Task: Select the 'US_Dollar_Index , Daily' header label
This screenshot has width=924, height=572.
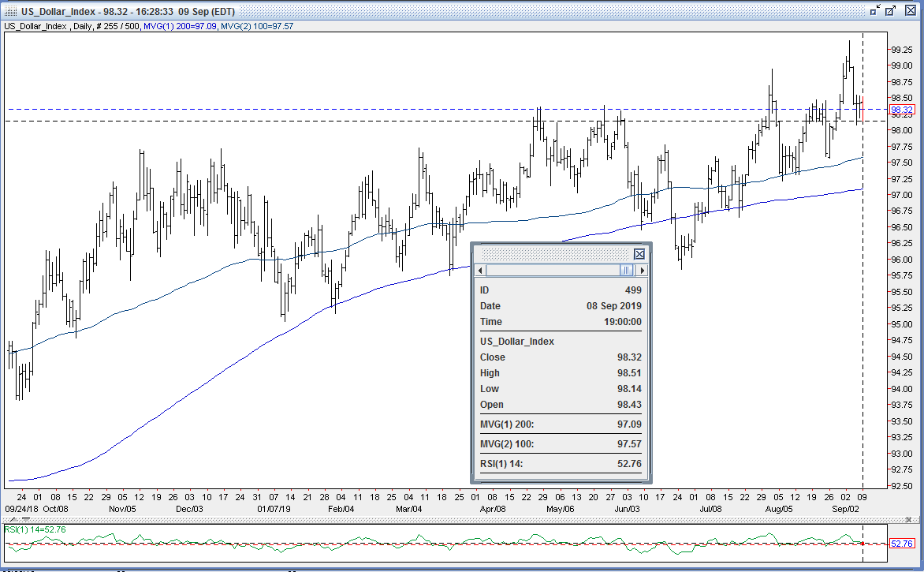Action: [48, 26]
